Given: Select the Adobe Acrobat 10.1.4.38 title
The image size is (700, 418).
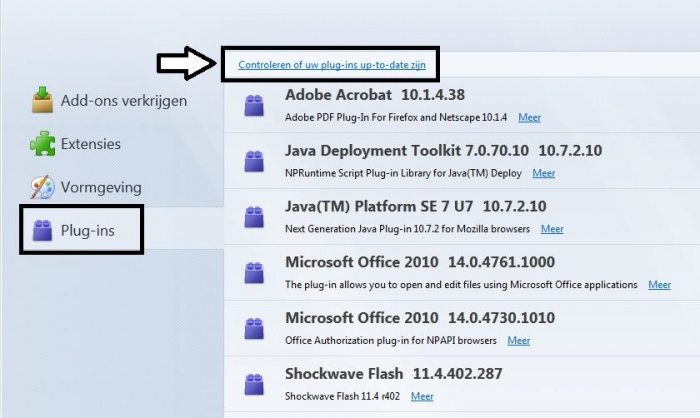Looking at the screenshot, I should coord(375,95).
